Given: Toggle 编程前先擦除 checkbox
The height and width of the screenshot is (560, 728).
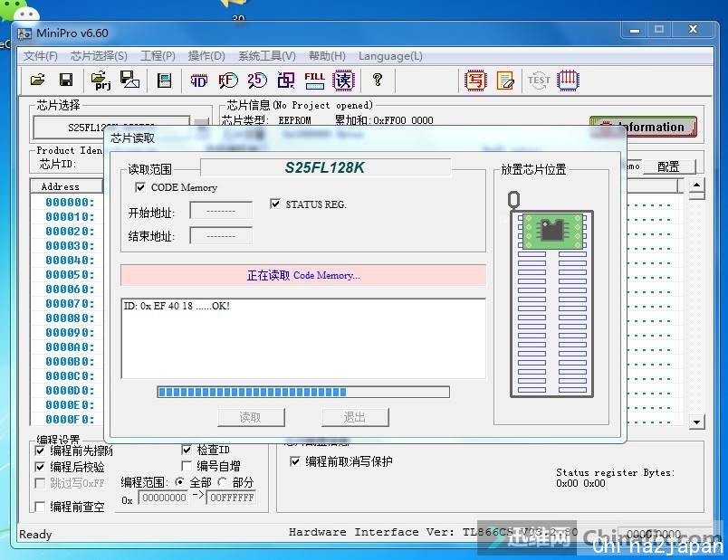Looking at the screenshot, I should click(41, 450).
